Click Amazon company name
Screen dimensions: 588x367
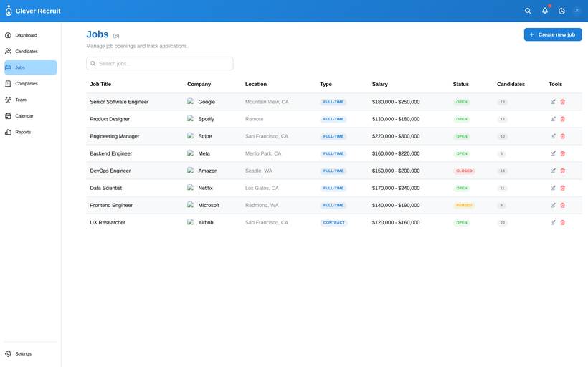point(208,171)
